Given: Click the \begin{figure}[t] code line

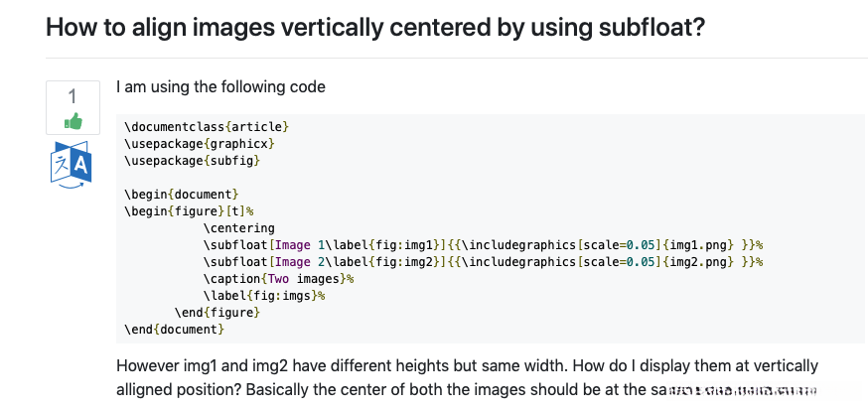Looking at the screenshot, I should tap(189, 210).
